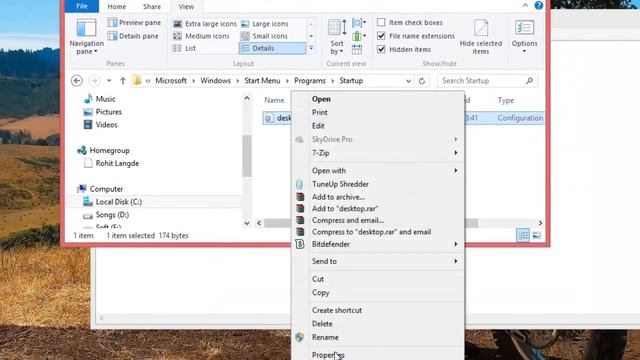
Task: Open the Navigation pane dropdown
Action: 87,37
